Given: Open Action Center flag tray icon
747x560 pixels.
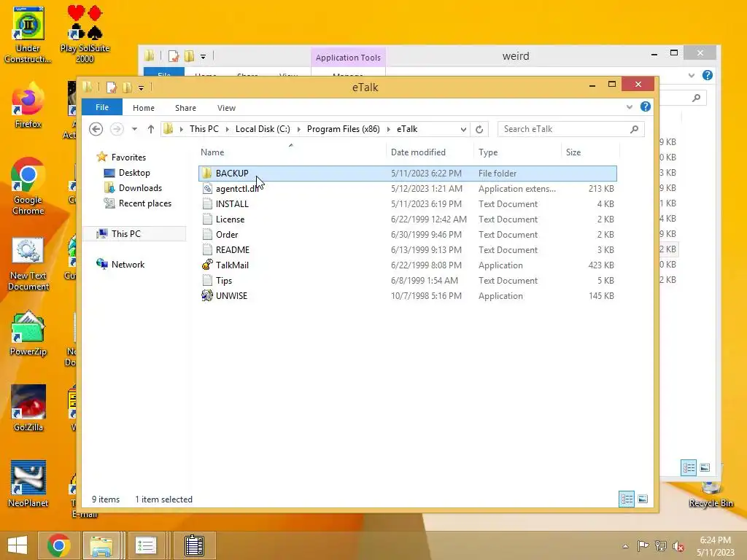Looking at the screenshot, I should tap(643, 546).
